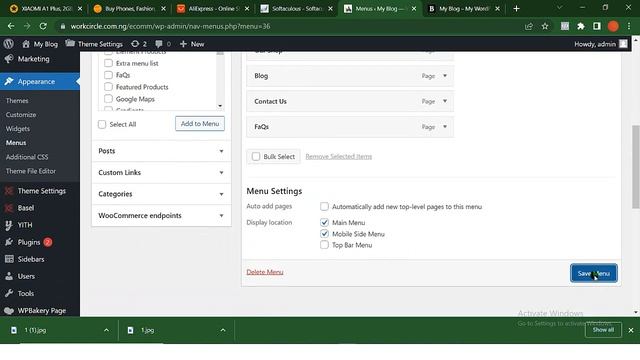Click the admin avatar next to Howdy

(x=623, y=44)
